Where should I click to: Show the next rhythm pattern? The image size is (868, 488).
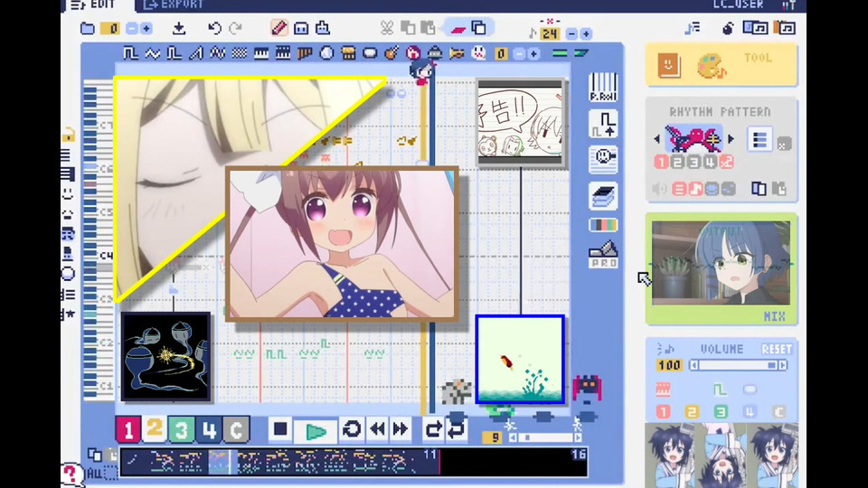(731, 139)
